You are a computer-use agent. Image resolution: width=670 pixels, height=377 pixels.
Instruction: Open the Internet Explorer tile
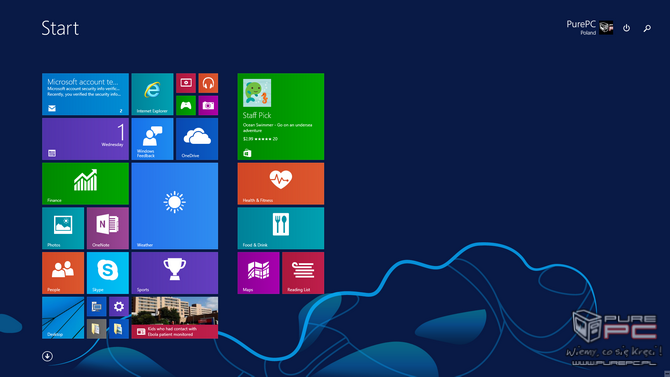coord(152,94)
